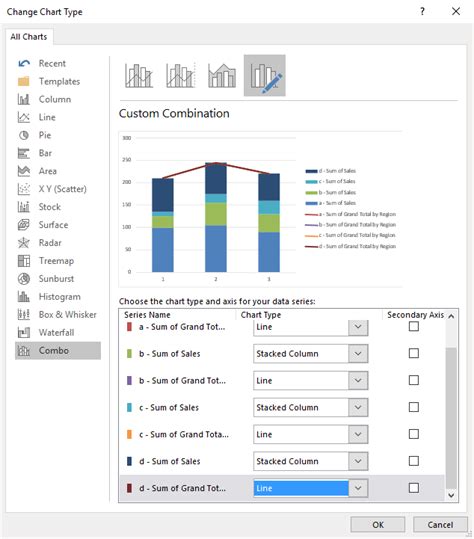The height and width of the screenshot is (539, 474).
Task: Open chart type dropdown for a - Sum of Grand Total
Action: pyautogui.click(x=358, y=327)
